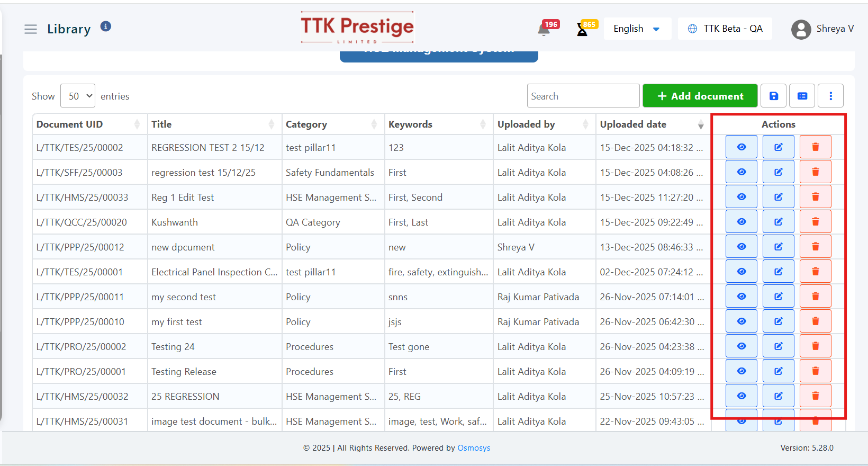Expand the Show entries count dropdown

(x=78, y=96)
